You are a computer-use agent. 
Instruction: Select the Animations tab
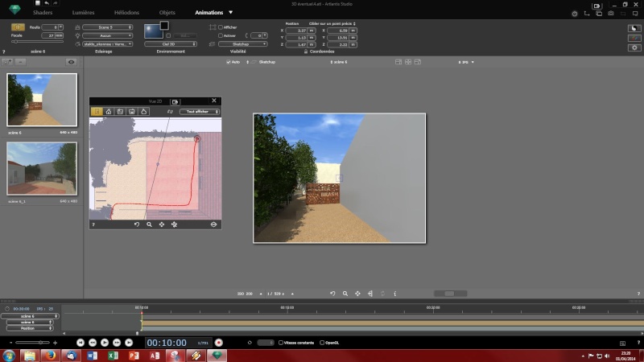(209, 13)
